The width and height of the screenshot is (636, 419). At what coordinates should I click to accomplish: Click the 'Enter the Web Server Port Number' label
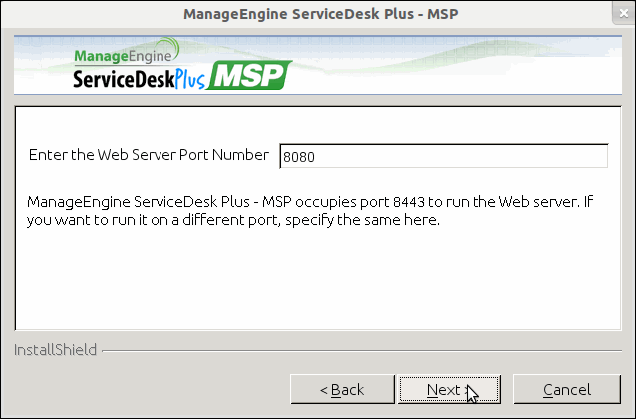click(148, 155)
